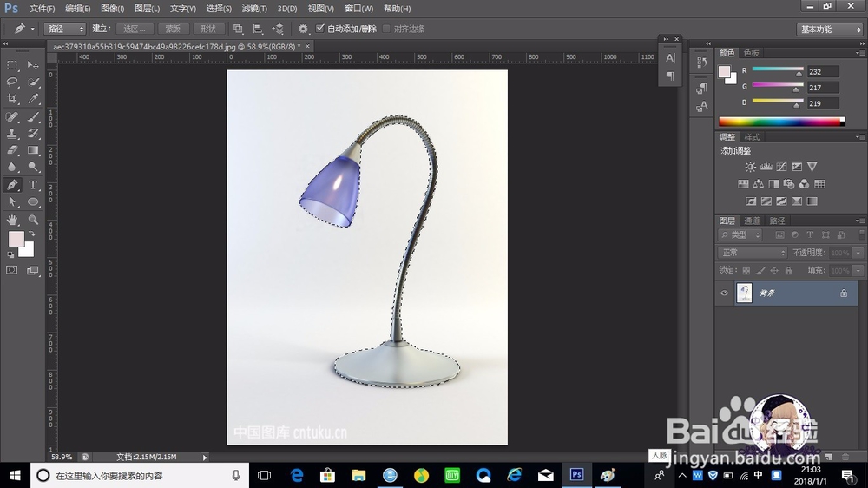Toggle visibility of the 背景 layer
Screen dimensions: 868x488
tap(724, 293)
